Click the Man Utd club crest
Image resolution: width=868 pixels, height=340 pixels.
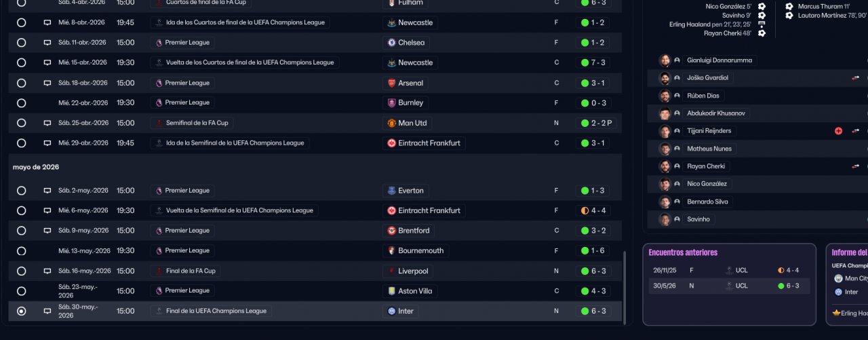coord(391,124)
